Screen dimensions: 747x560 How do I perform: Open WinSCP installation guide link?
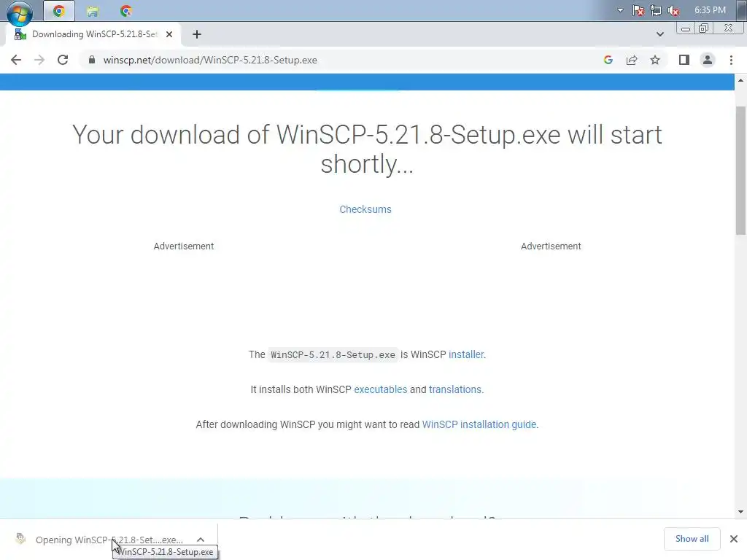[x=479, y=425]
